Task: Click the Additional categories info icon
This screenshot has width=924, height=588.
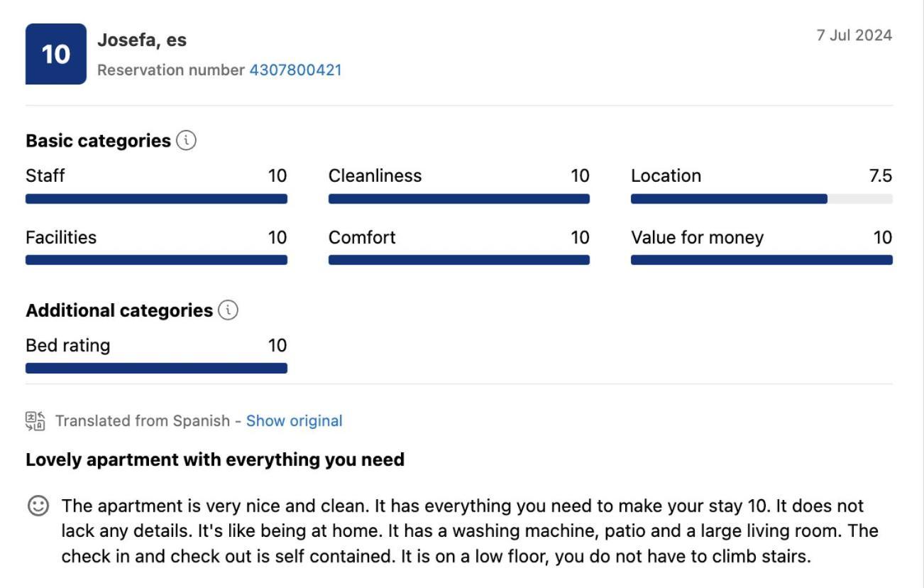Action: [x=228, y=310]
